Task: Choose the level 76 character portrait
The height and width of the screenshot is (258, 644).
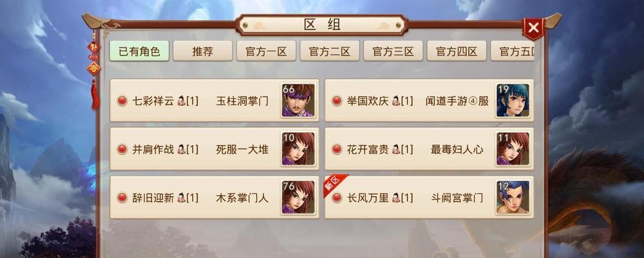Action: pos(298,197)
